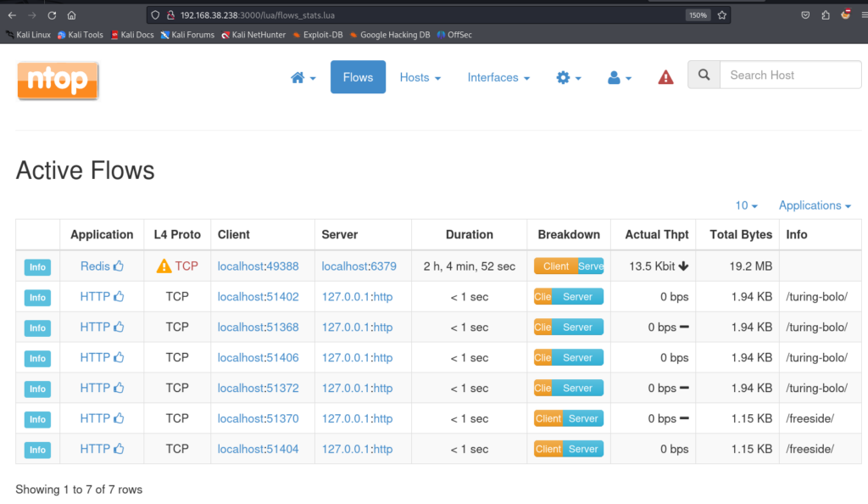This screenshot has width=868, height=504.
Task: Click Client/Server breakdown bar in Redis row
Action: 569,266
